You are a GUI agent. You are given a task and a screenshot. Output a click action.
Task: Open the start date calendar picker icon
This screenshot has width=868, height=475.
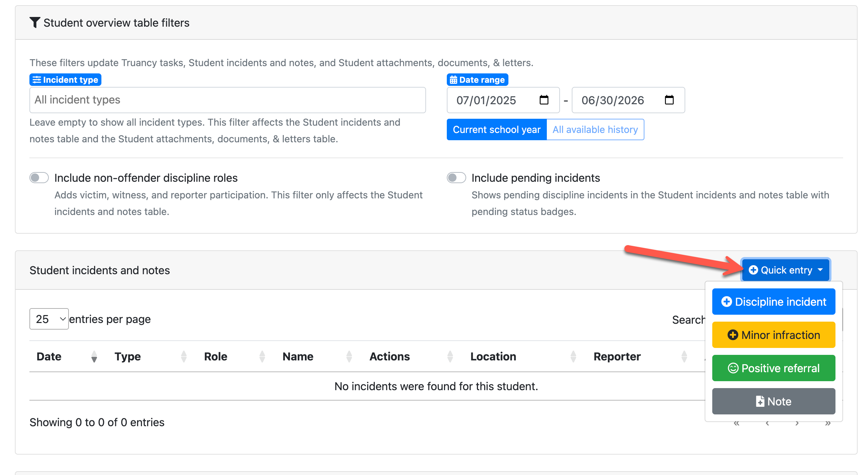point(544,100)
